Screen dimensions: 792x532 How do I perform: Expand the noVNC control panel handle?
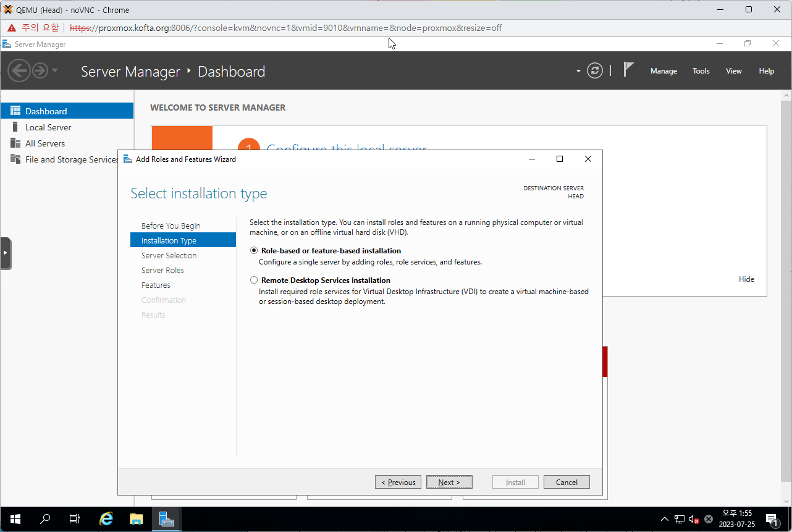[5, 253]
